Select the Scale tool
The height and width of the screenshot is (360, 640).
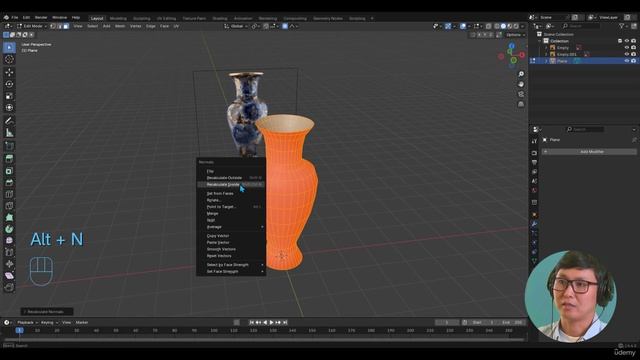[9, 96]
